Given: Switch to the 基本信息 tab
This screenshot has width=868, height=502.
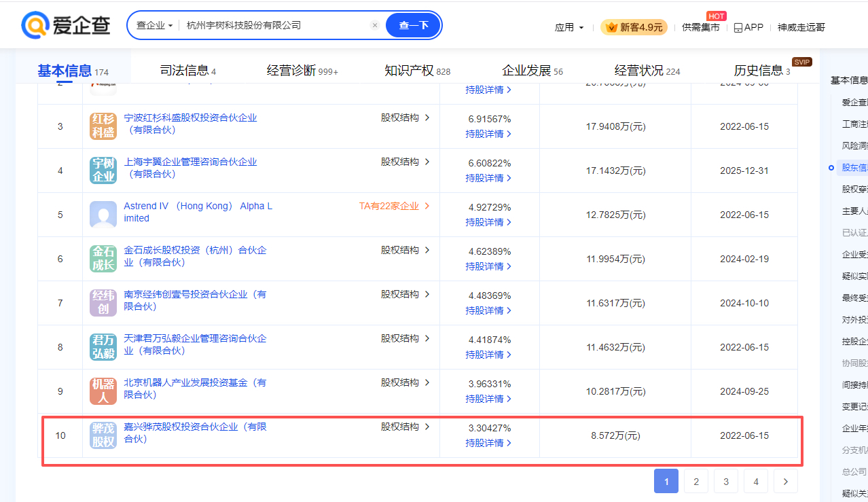Looking at the screenshot, I should pos(73,71).
